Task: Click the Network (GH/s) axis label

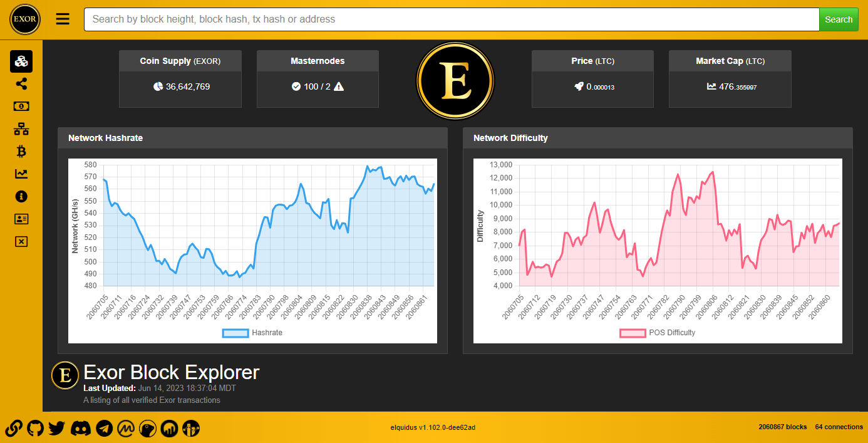Action: [x=75, y=226]
